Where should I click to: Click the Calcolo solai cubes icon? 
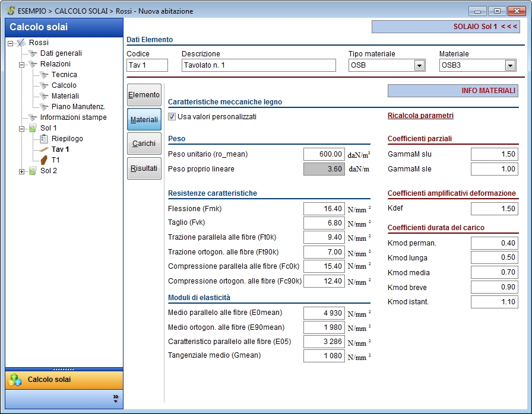16,380
